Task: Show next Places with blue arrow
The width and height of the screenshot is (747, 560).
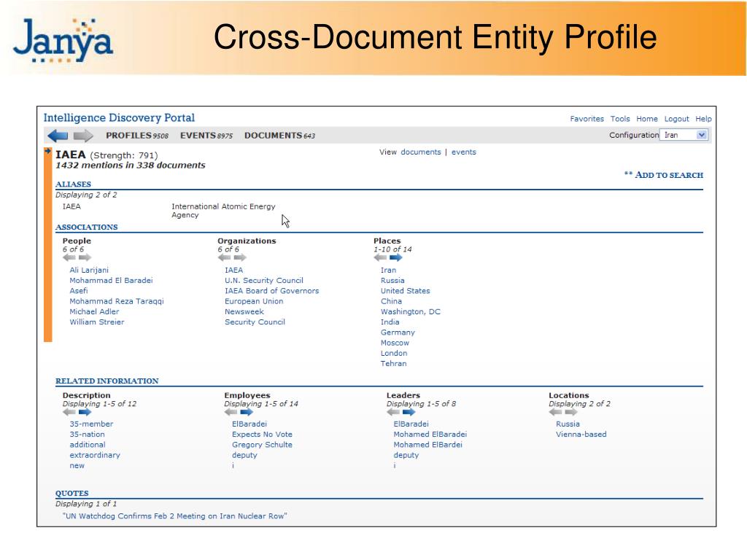Action: pyautogui.click(x=396, y=257)
